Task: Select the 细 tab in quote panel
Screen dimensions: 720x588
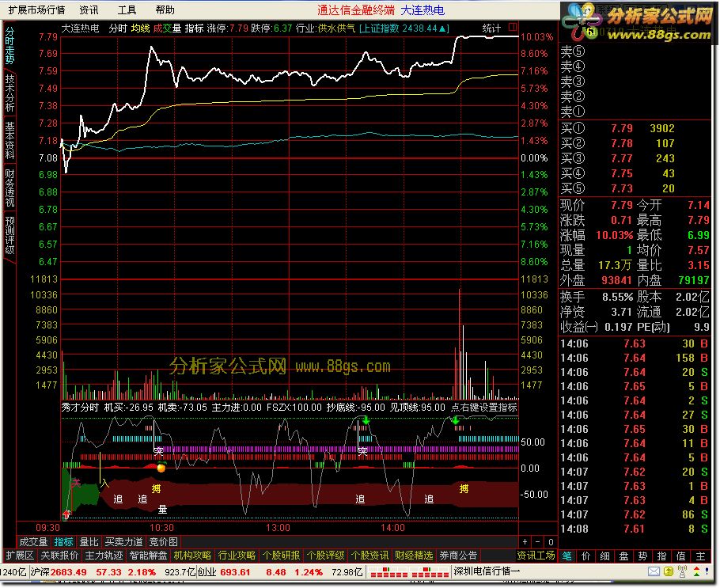Action: point(605,556)
